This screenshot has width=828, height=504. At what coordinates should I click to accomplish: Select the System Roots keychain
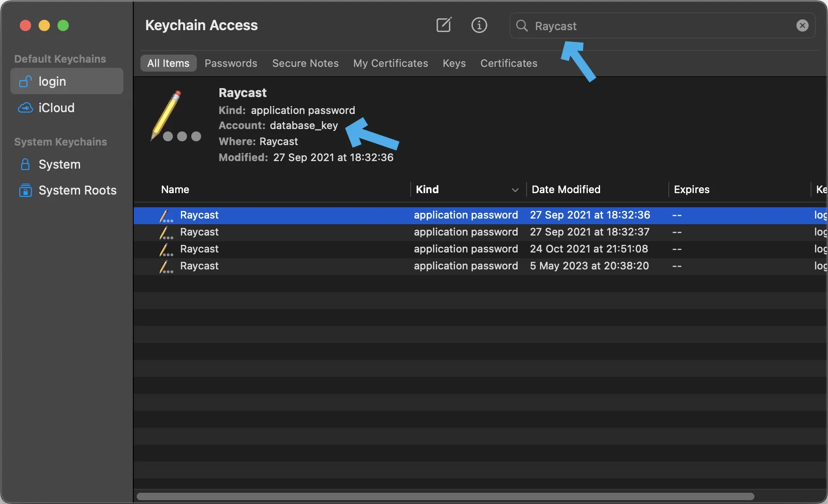coord(67,190)
